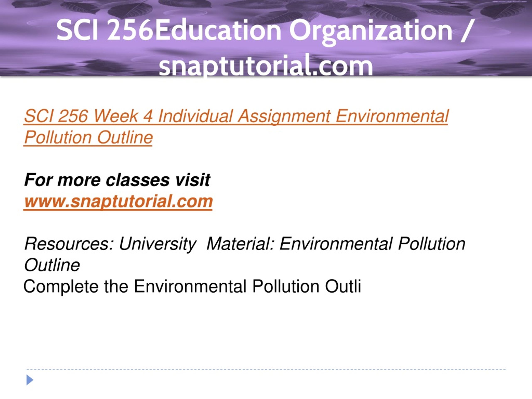Click the white snaptutorial.com header title
The width and height of the screenshot is (532, 399).
(x=266, y=65)
